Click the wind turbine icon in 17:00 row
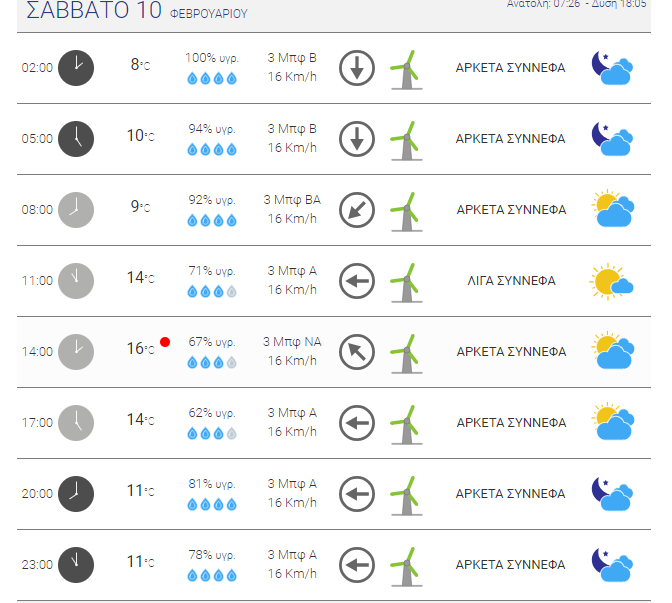 coord(406,425)
